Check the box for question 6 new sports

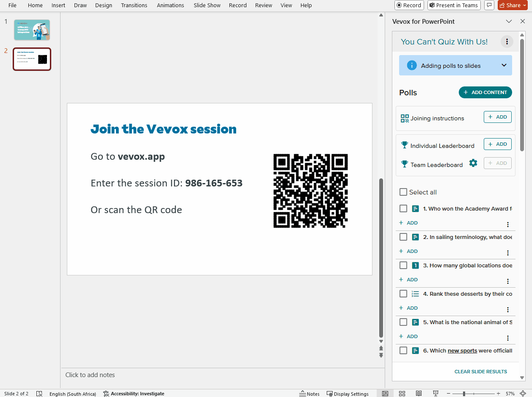point(403,350)
